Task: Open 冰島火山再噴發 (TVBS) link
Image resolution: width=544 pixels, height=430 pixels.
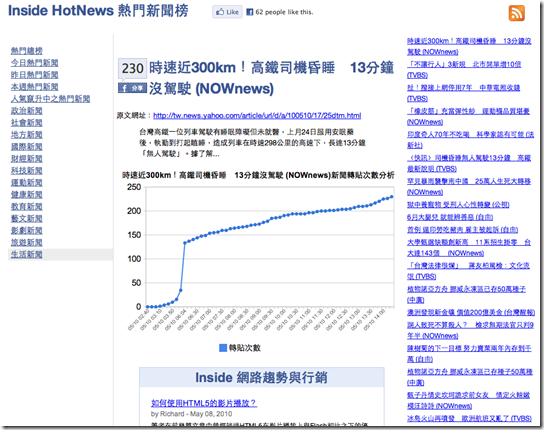Action: (x=469, y=419)
